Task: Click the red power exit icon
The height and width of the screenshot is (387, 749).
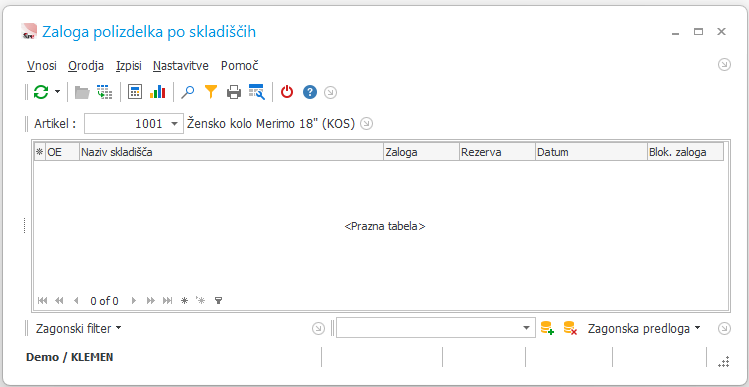Action: point(287,92)
